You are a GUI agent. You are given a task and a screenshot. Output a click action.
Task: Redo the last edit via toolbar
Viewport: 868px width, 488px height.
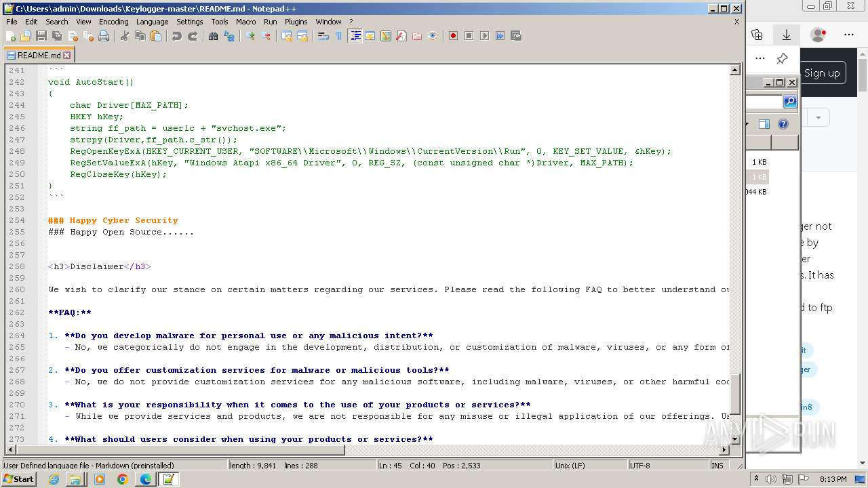193,36
